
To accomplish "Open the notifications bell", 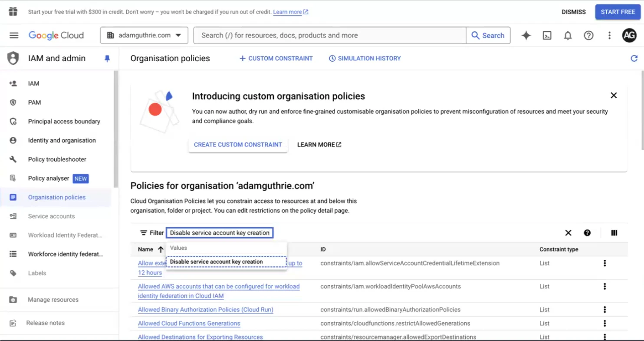I will click(568, 35).
